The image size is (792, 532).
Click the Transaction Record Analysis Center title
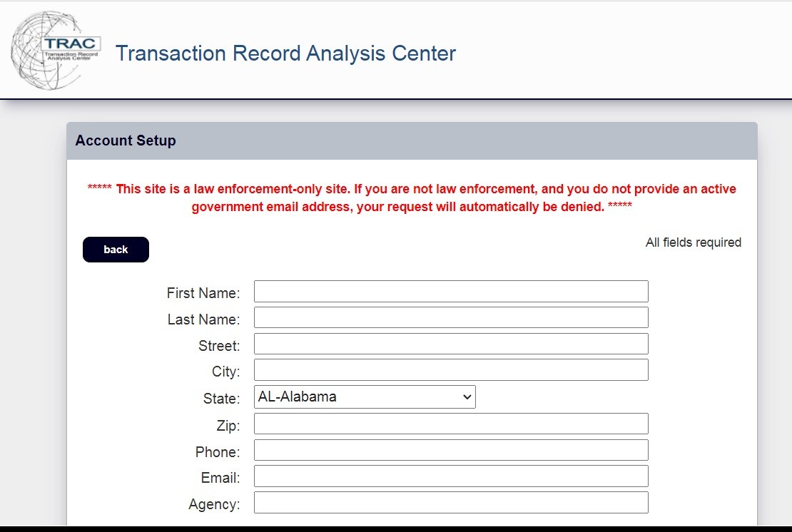pyautogui.click(x=285, y=53)
